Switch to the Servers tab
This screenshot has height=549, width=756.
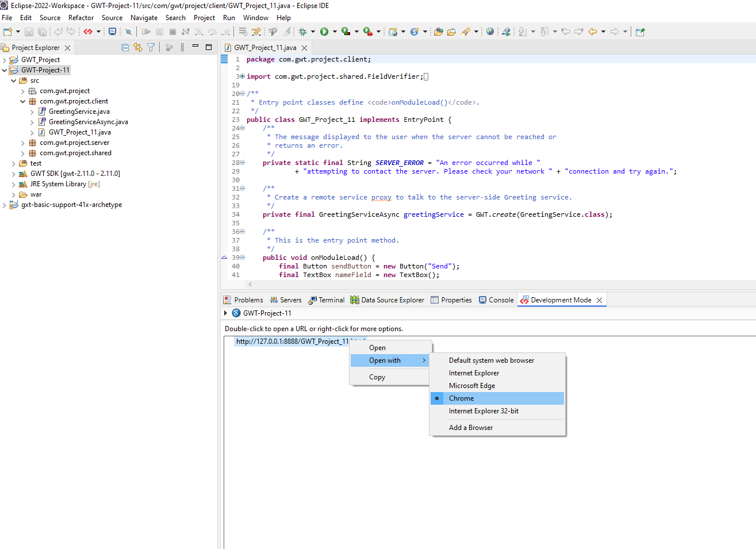(x=286, y=300)
